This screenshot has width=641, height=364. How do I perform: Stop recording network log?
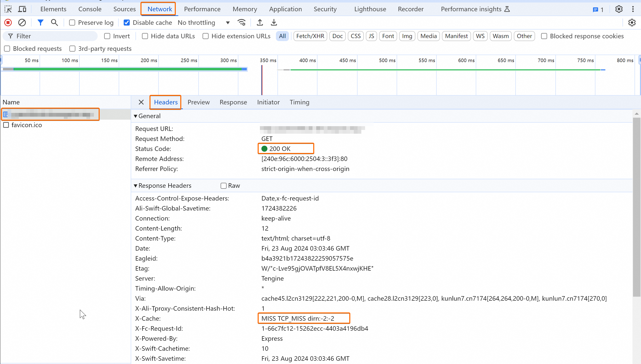[x=8, y=23]
